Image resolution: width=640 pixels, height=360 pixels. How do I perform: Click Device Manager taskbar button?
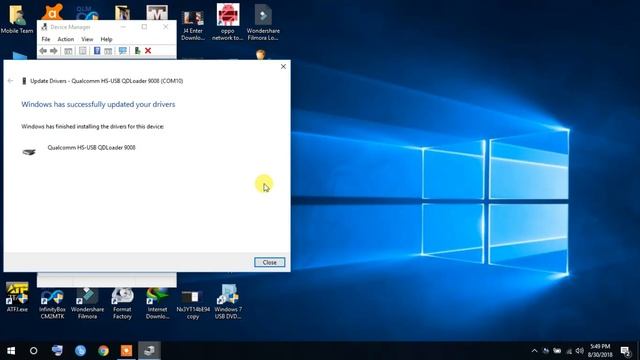pyautogui.click(x=149, y=351)
